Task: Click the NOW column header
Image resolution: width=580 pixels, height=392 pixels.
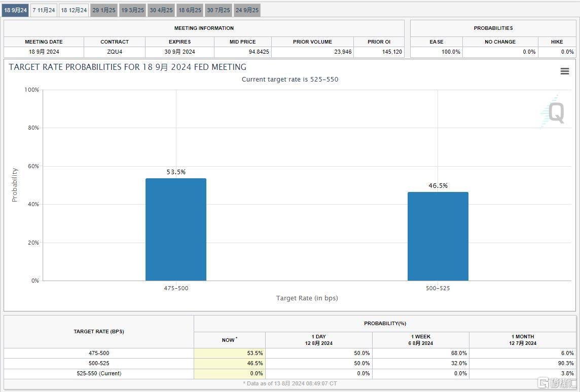Action: click(229, 340)
